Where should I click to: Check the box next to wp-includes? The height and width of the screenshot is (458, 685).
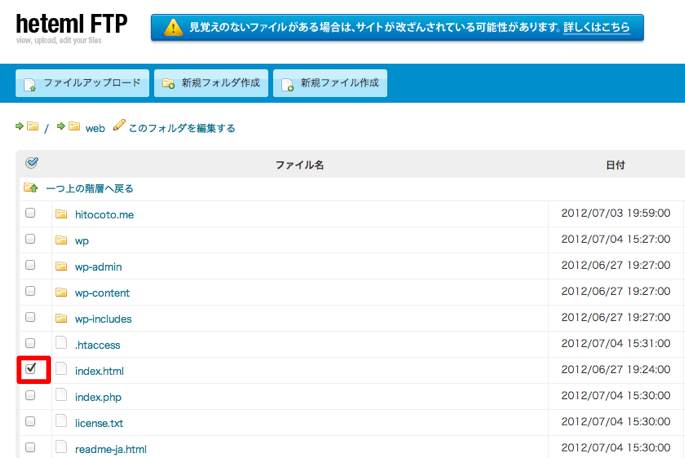click(30, 318)
